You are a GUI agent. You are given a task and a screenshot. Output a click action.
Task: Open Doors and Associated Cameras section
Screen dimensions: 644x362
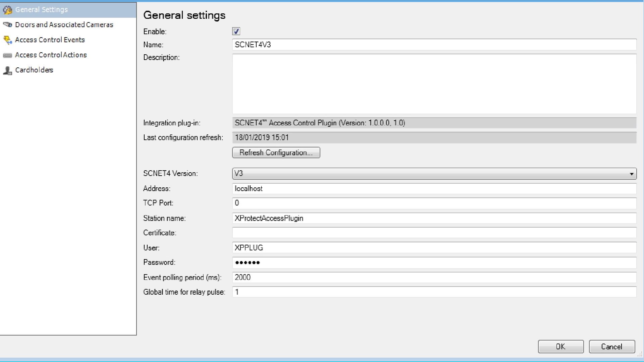(x=68, y=25)
